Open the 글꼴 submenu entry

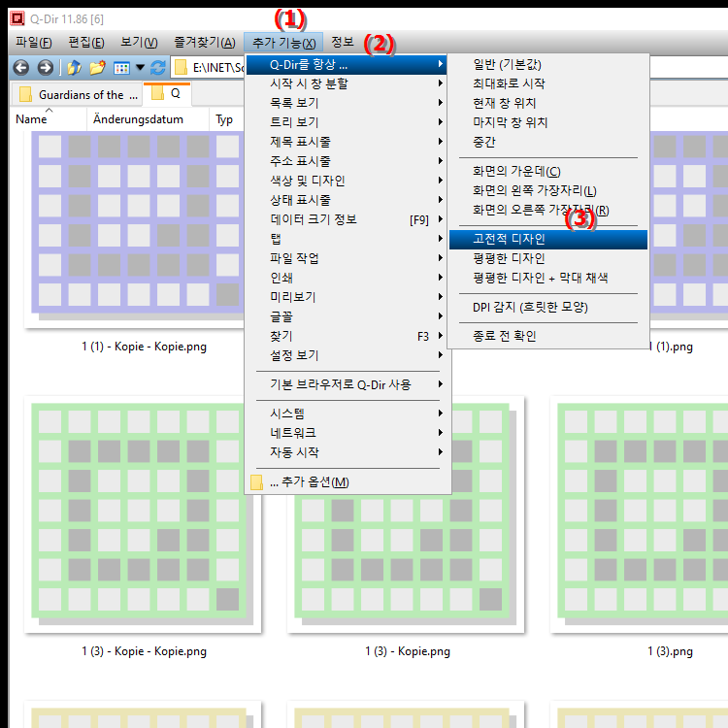(x=347, y=316)
